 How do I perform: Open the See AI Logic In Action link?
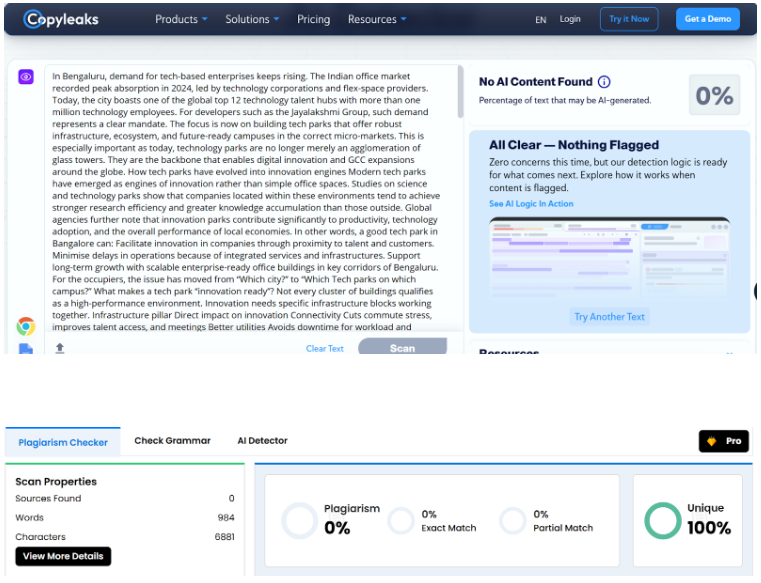tap(531, 204)
